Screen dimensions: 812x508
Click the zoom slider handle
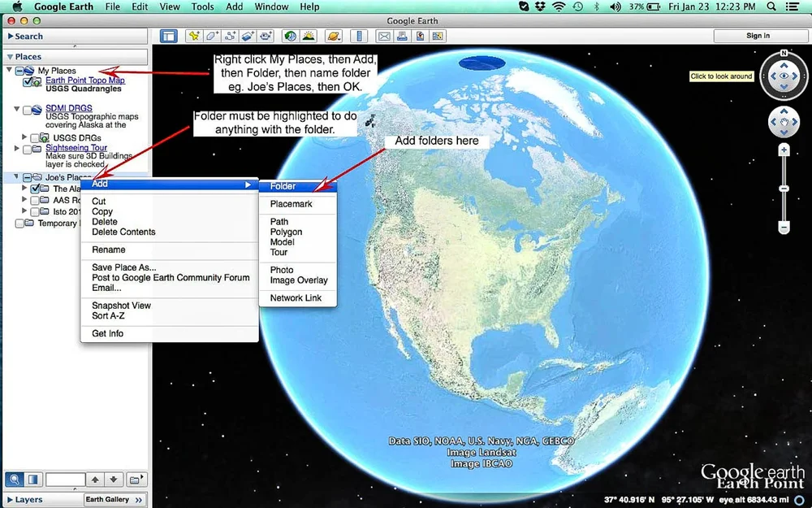784,189
